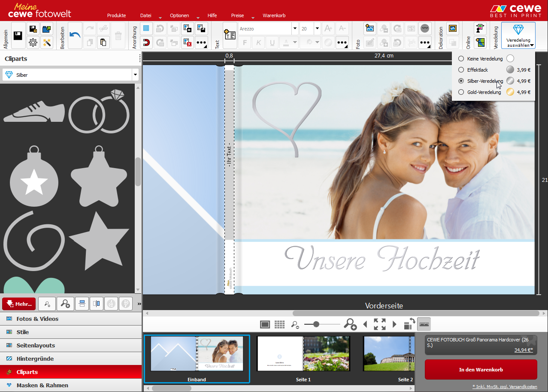Select Keine Veredelung radio option
This screenshot has width=548, height=392.
tap(461, 59)
